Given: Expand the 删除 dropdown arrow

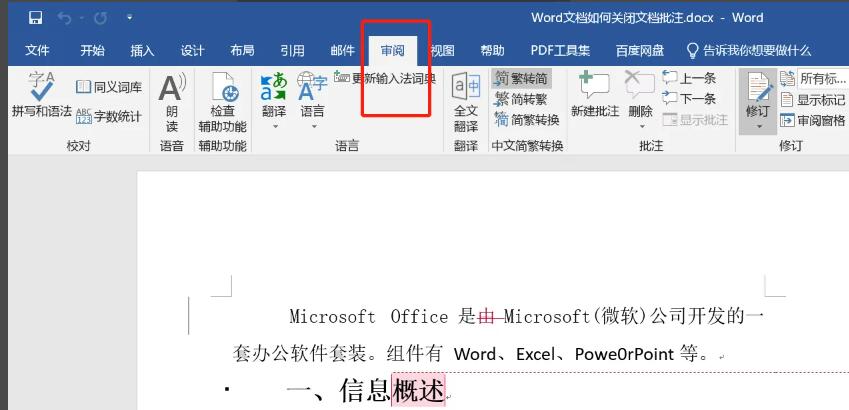Looking at the screenshot, I should click(642, 127).
